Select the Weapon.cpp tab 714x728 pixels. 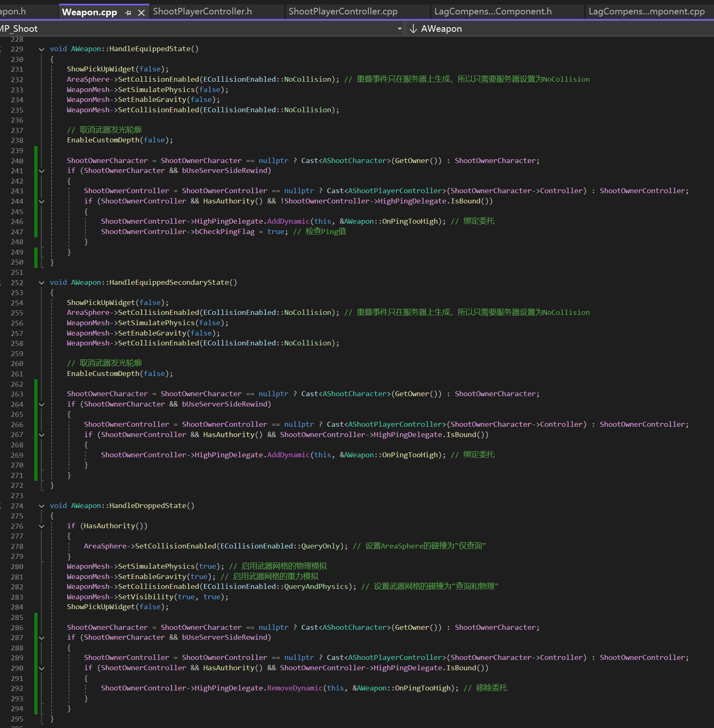tap(90, 12)
